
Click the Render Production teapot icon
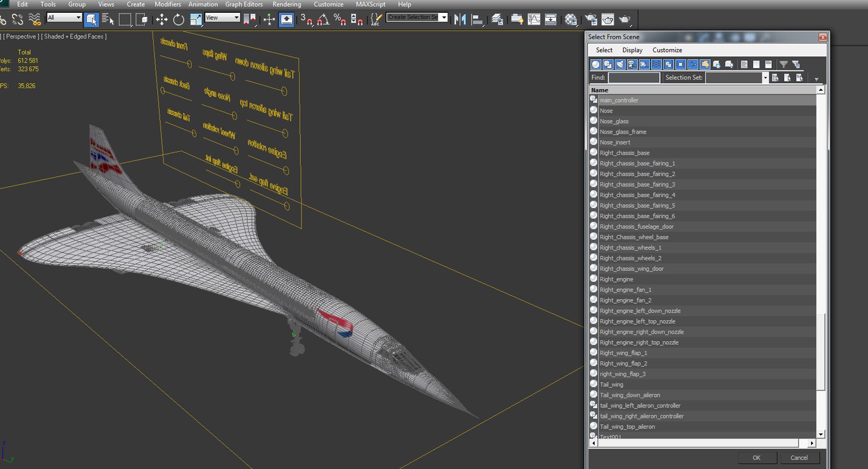click(625, 19)
